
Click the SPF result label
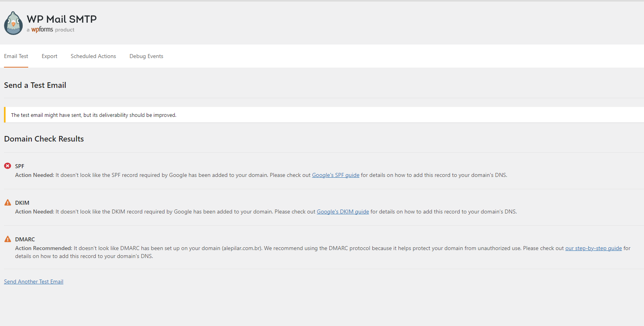tap(19, 166)
